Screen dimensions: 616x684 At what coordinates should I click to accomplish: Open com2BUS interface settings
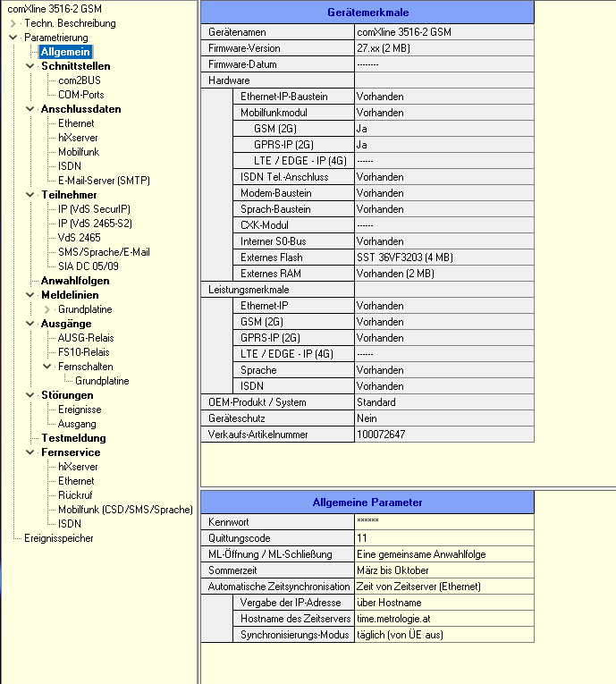pyautogui.click(x=78, y=80)
